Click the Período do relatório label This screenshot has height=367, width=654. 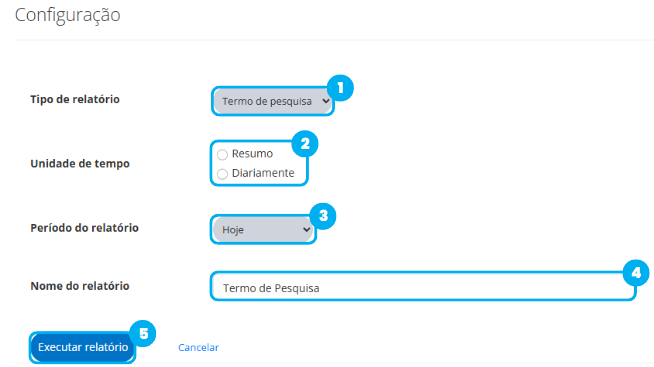coord(84,228)
